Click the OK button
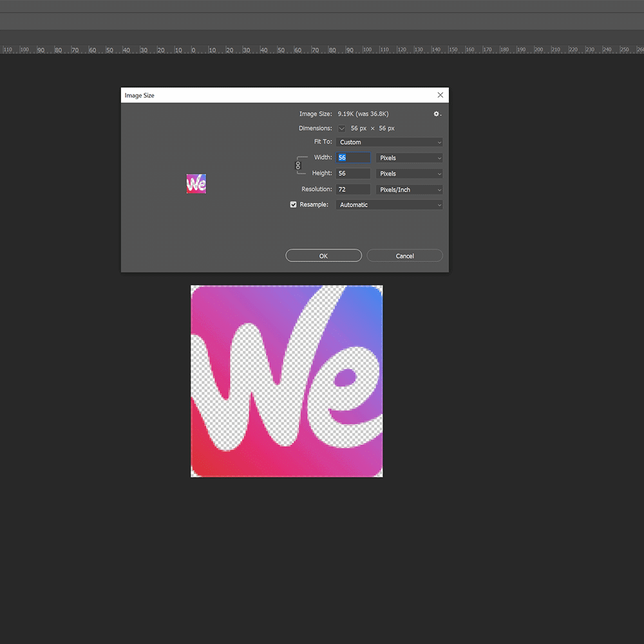 point(324,256)
